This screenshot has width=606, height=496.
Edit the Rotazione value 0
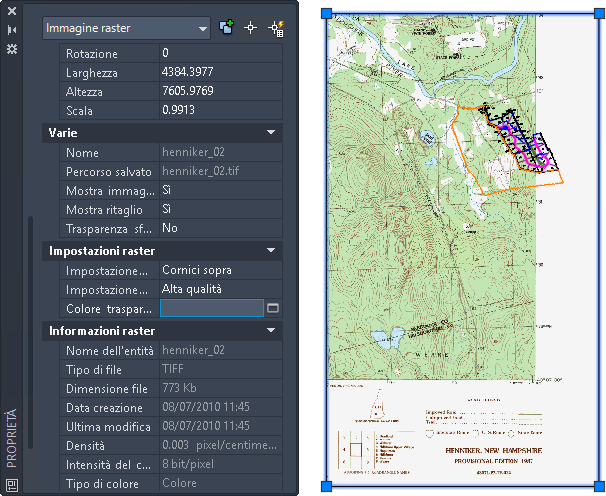pyautogui.click(x=221, y=53)
